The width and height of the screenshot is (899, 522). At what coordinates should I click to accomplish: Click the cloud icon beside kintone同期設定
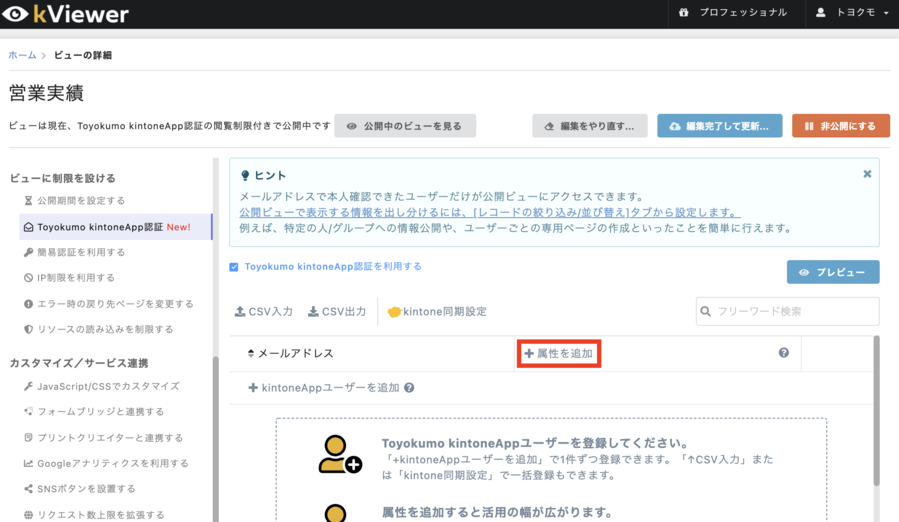[394, 312]
